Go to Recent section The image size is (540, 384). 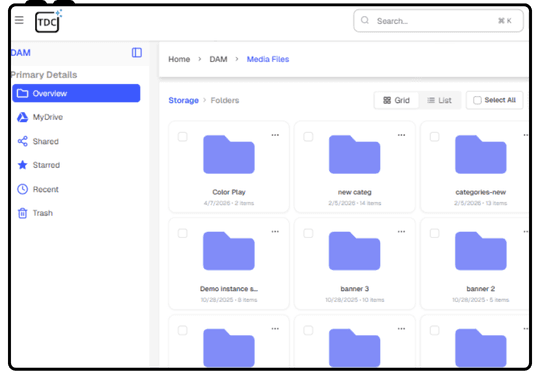click(46, 189)
